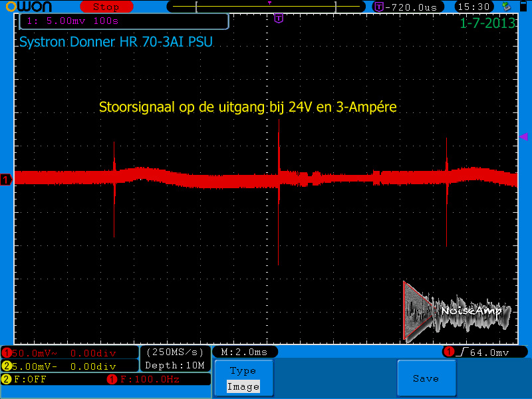Click the Systron Donner HR 70-3AI PSU title
The height and width of the screenshot is (399, 532).
tap(116, 42)
